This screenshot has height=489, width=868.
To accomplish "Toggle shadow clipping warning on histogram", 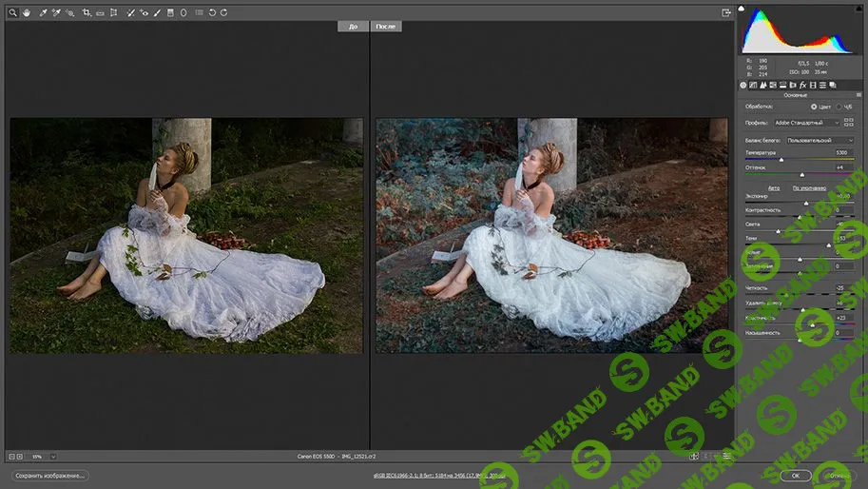I will [x=742, y=8].
